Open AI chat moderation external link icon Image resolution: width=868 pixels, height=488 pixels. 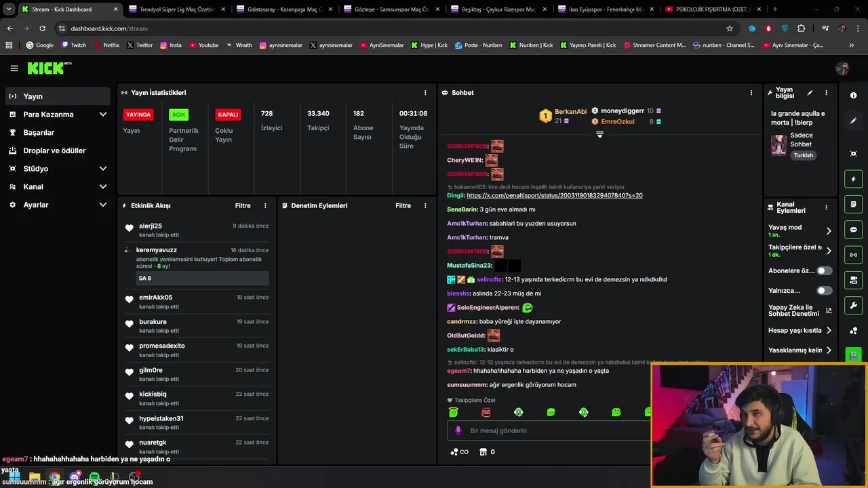(x=829, y=311)
